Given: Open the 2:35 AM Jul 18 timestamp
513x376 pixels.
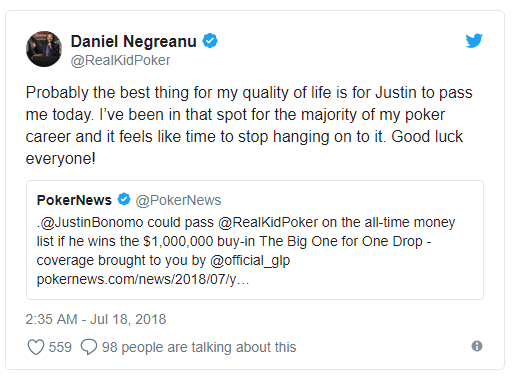Looking at the screenshot, I should pos(96,319).
